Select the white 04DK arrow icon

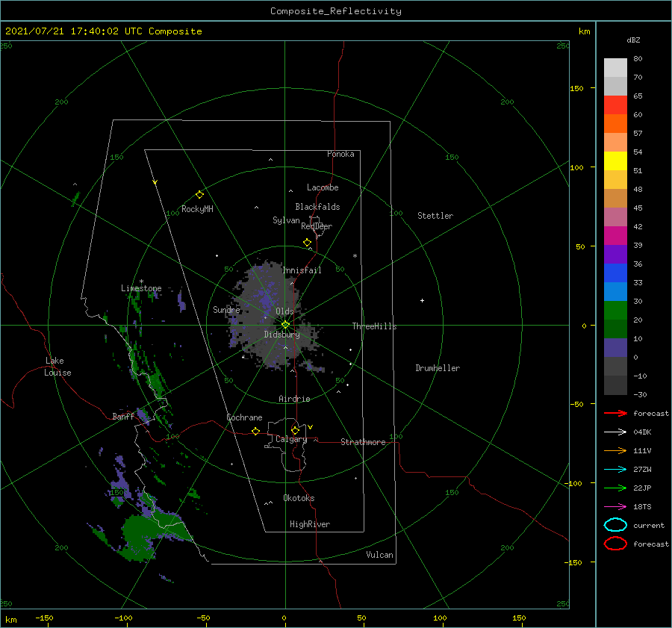point(615,432)
